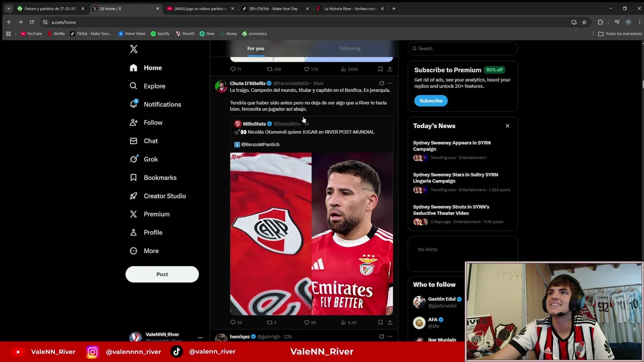
Task: Click the More circle icon
Action: [x=133, y=251]
